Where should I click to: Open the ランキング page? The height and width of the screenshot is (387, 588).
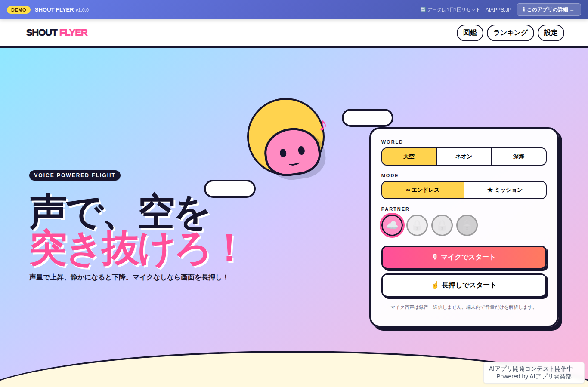coord(511,33)
